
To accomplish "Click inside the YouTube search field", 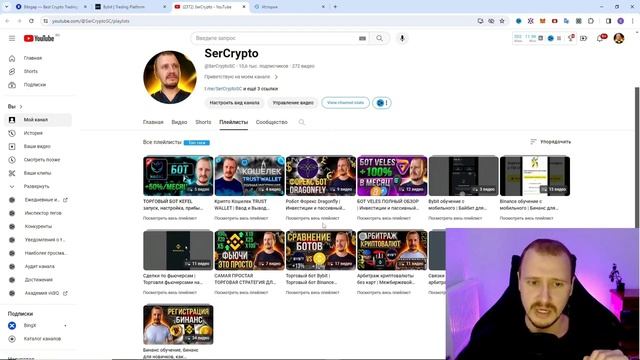I will (276, 38).
